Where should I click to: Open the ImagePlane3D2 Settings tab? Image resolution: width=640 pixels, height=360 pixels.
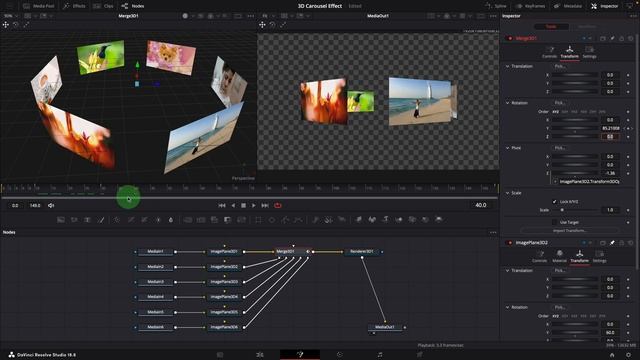(599, 256)
